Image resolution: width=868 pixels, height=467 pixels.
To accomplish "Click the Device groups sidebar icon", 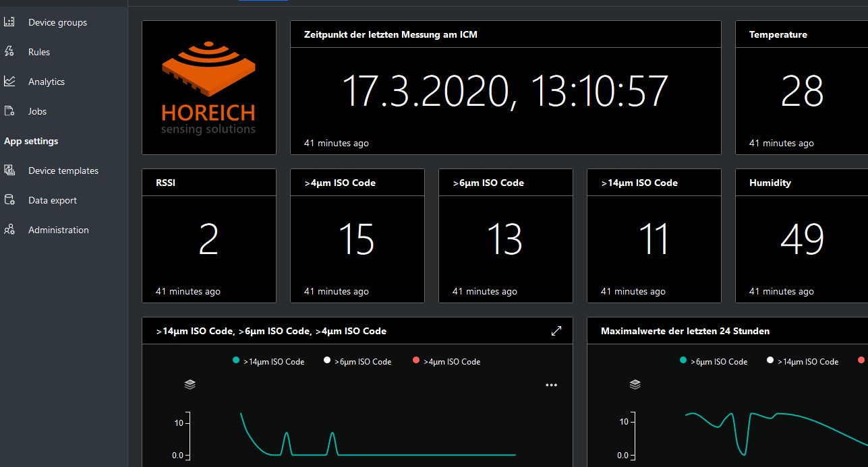I will click(9, 22).
